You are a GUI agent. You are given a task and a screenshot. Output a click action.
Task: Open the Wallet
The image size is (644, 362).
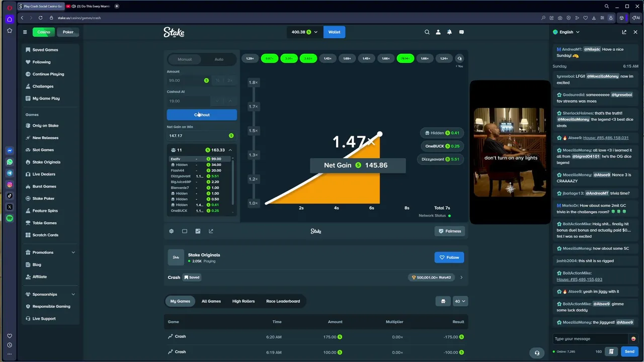click(334, 32)
